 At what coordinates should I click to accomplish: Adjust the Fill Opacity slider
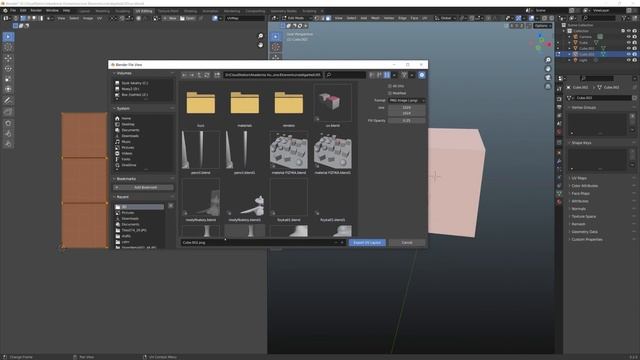click(x=407, y=121)
